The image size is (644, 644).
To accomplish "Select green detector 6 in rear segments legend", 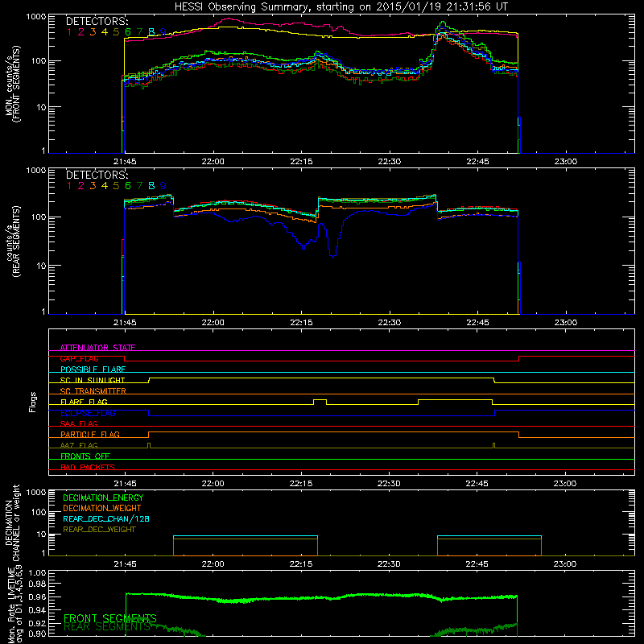I will (128, 186).
